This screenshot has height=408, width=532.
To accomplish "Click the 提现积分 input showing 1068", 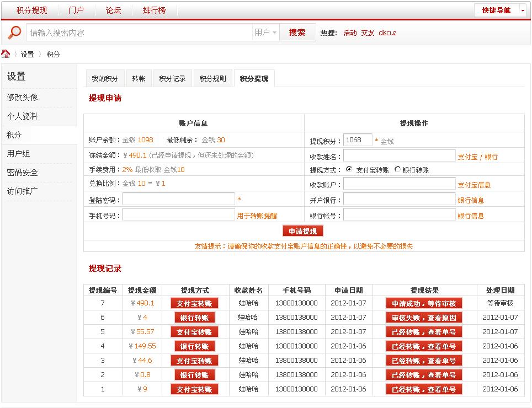I will [x=358, y=140].
